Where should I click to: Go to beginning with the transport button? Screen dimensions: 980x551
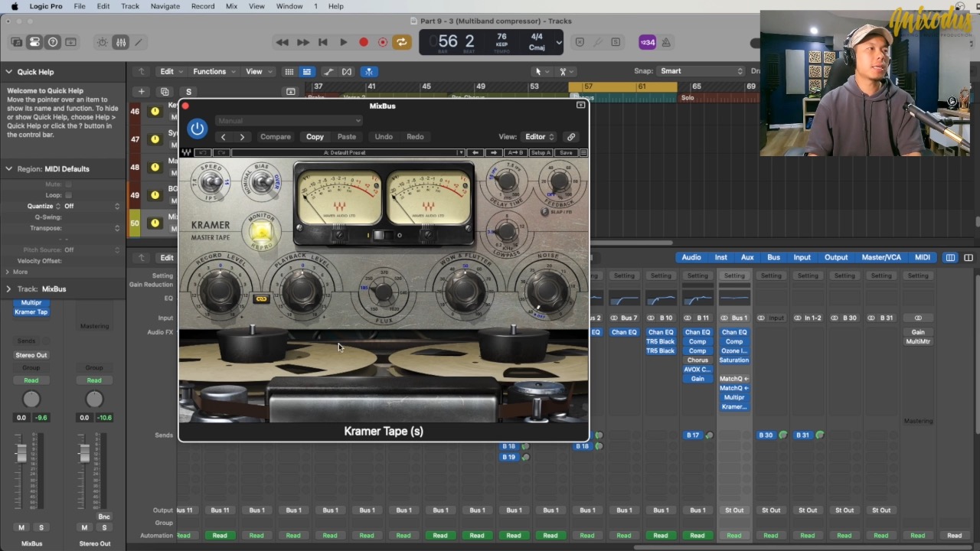click(323, 42)
